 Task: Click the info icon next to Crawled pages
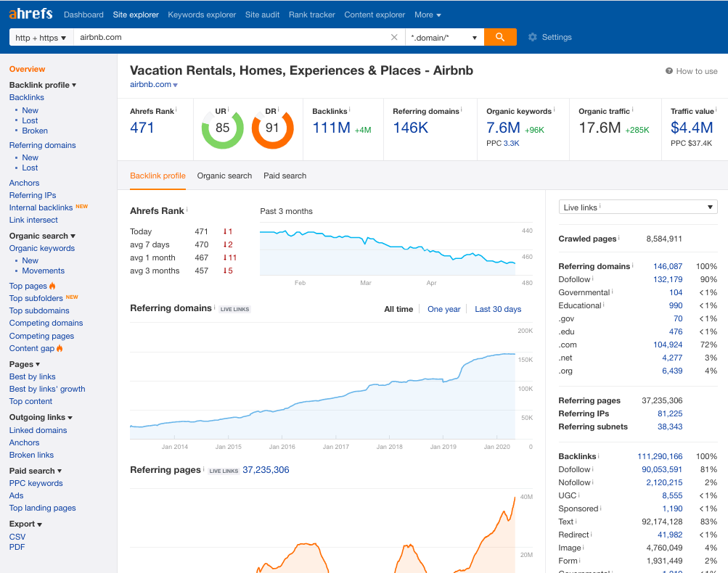click(x=619, y=238)
